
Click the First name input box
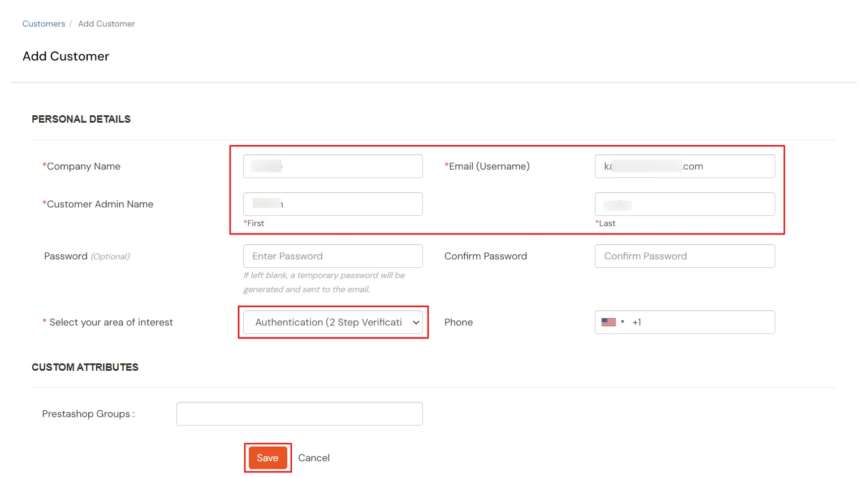332,203
